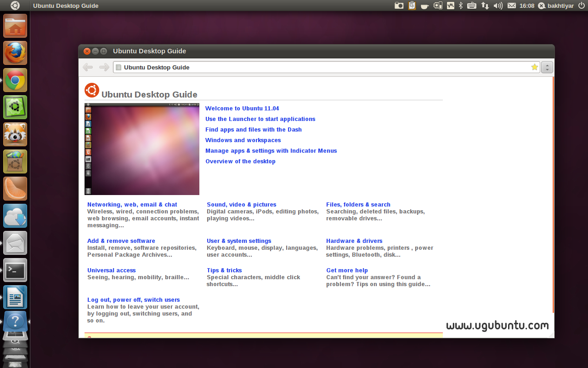Open User & system settings topic

pos(239,241)
